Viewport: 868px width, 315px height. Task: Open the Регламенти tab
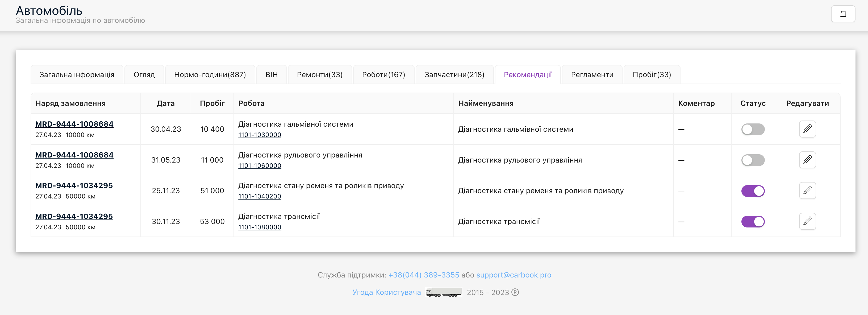592,74
